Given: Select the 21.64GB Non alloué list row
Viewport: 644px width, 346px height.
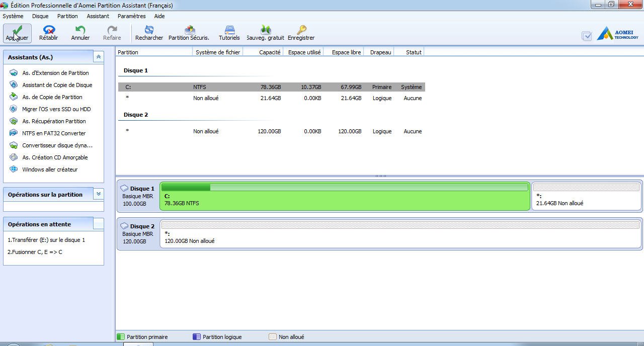Looking at the screenshot, I should [272, 98].
